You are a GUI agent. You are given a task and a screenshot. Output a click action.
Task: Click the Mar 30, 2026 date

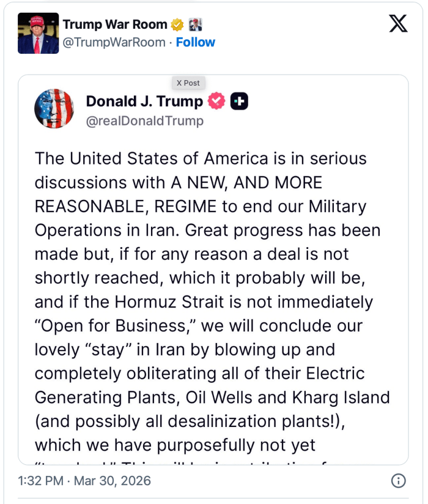tap(112, 480)
